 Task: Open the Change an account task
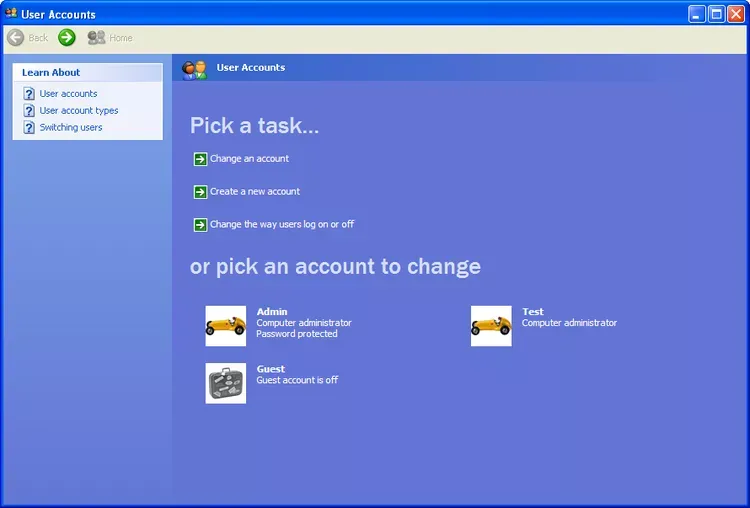pos(249,159)
